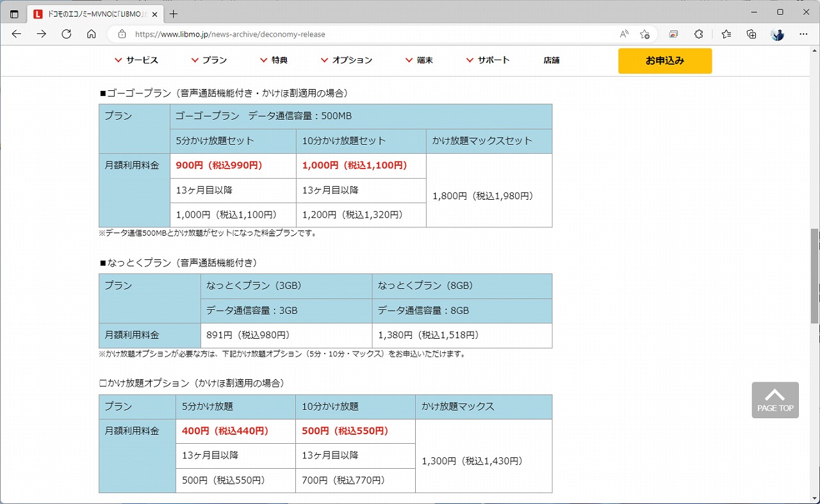Click the 700円（税込770円） cell
The width and height of the screenshot is (820, 504).
tap(356, 480)
